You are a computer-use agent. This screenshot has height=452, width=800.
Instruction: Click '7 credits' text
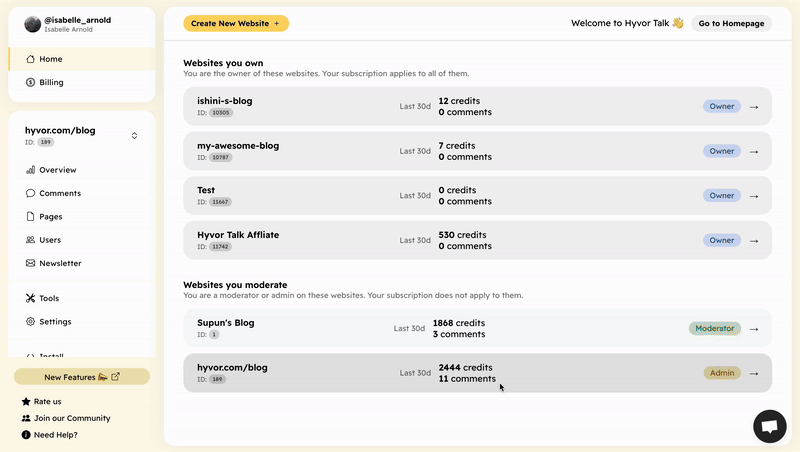click(457, 146)
